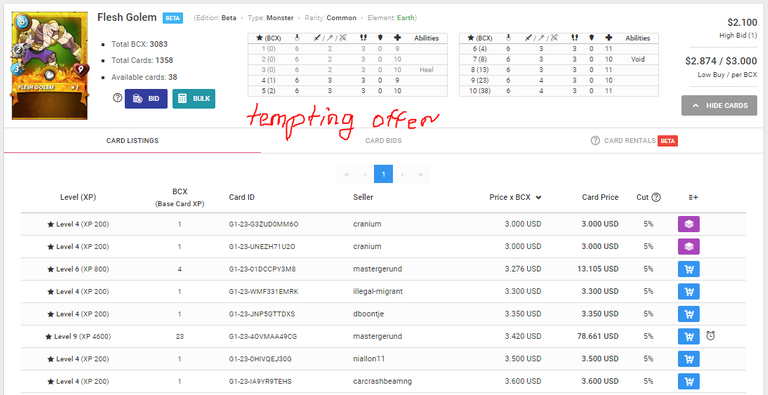This screenshot has height=395, width=768.
Task: Add niallon11's card to cart
Action: [688, 359]
